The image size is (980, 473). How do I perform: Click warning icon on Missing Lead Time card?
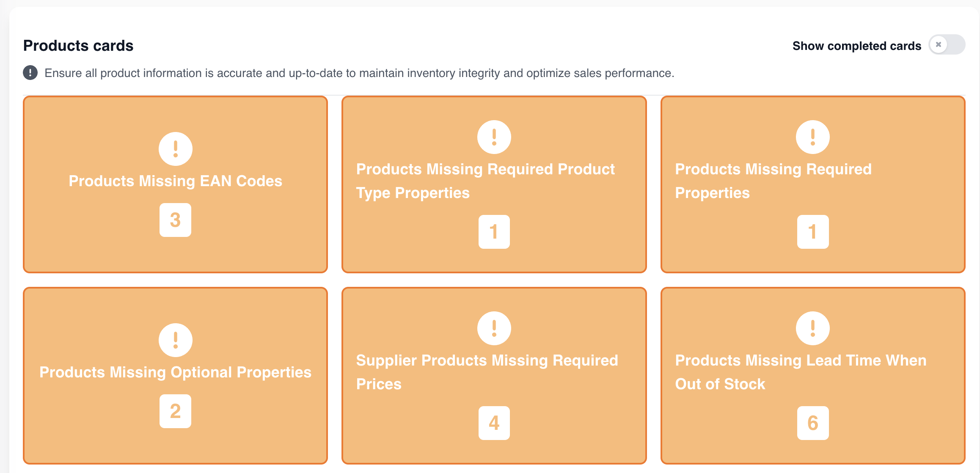tap(813, 328)
